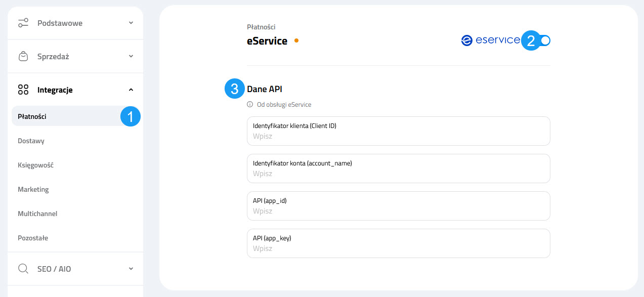Click the Sprzedaż shopping bag icon
Screen dimensions: 644x297
[x=23, y=56]
